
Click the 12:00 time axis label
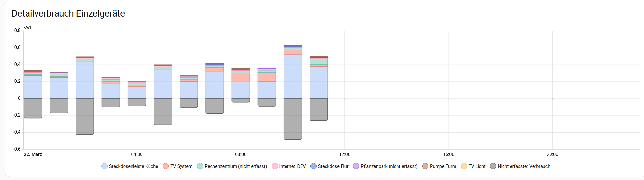click(344, 154)
